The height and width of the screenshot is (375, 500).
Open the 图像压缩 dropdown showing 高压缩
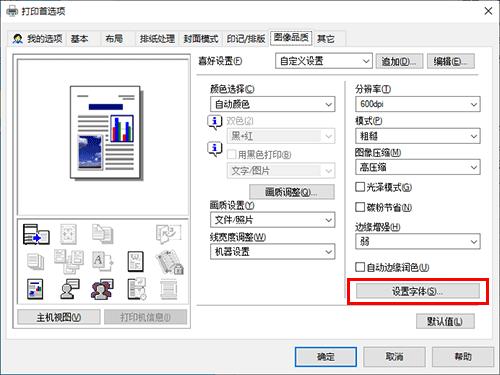coord(418,167)
